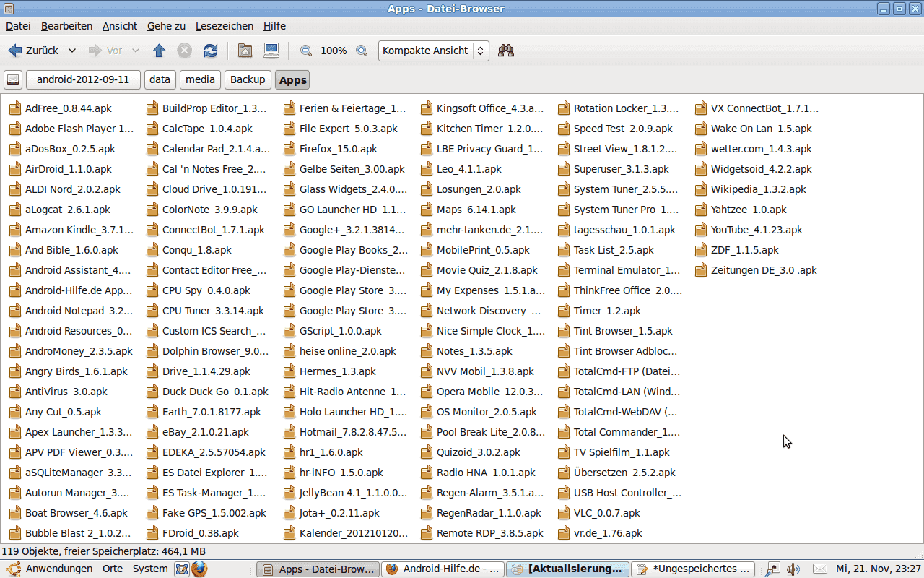The height and width of the screenshot is (578, 924).
Task: Click the 100% zoom level label
Action: pos(334,51)
